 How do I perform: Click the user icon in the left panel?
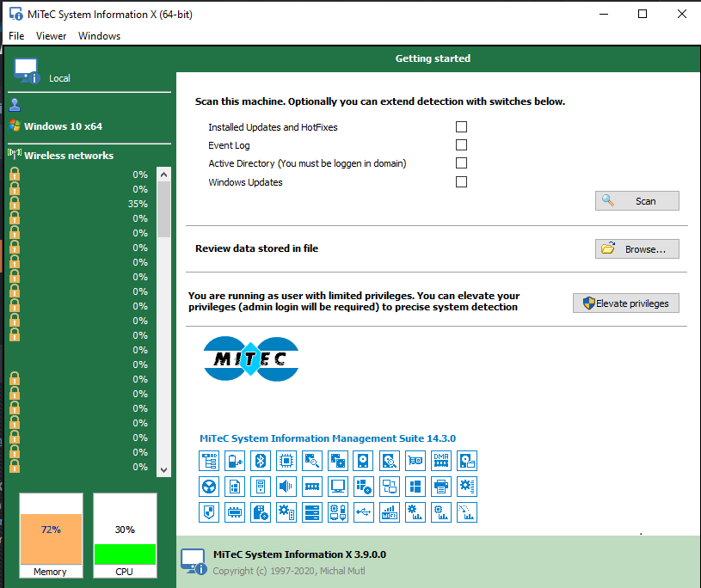[x=15, y=105]
